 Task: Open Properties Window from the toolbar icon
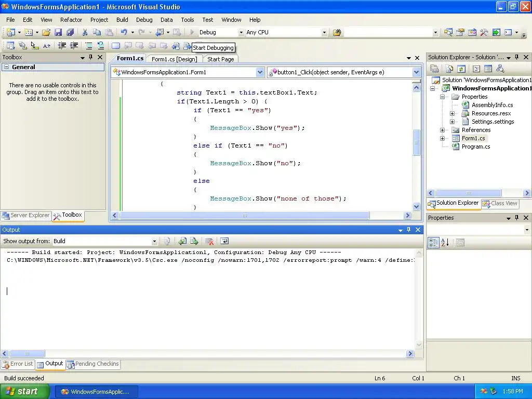click(x=460, y=32)
